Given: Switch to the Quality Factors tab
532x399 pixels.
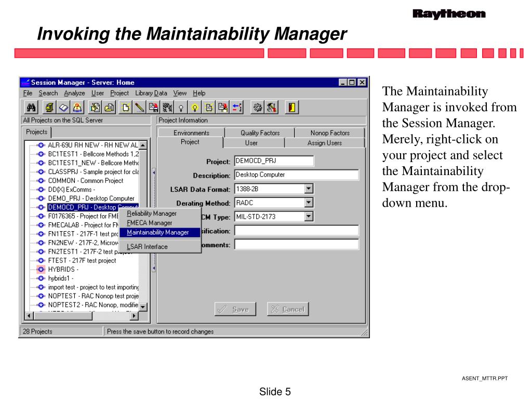Looking at the screenshot, I should [260, 132].
